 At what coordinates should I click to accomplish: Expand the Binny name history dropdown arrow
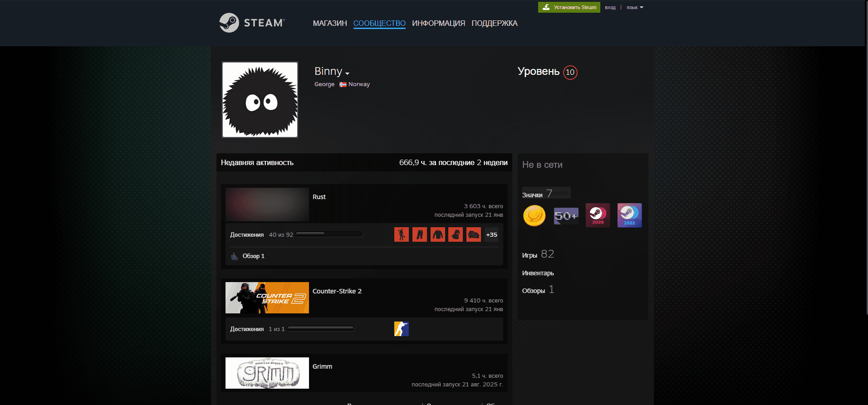(x=348, y=73)
